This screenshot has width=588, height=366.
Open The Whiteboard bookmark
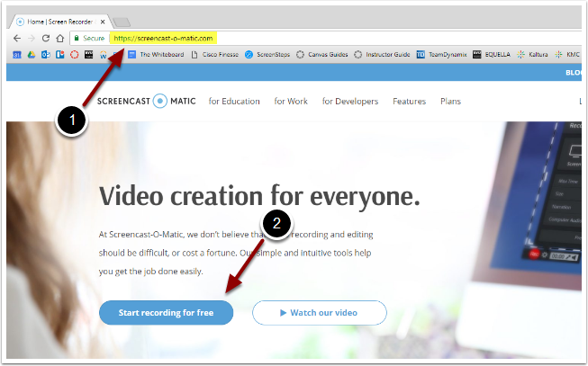click(157, 55)
